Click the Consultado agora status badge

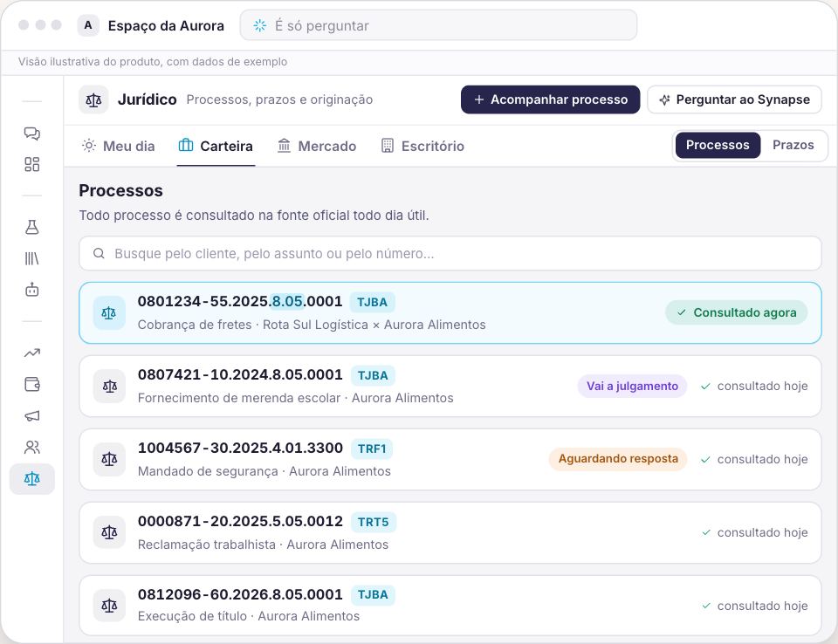[x=737, y=313]
